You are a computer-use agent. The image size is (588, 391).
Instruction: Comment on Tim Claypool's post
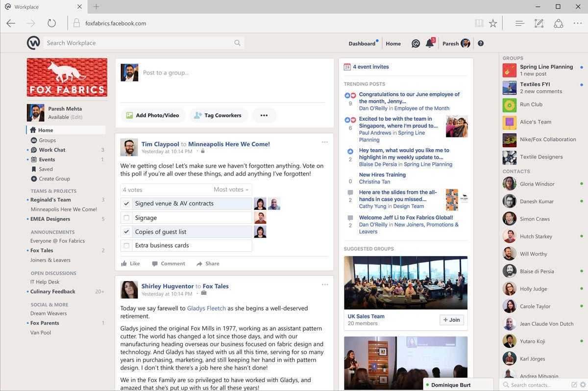click(x=169, y=263)
